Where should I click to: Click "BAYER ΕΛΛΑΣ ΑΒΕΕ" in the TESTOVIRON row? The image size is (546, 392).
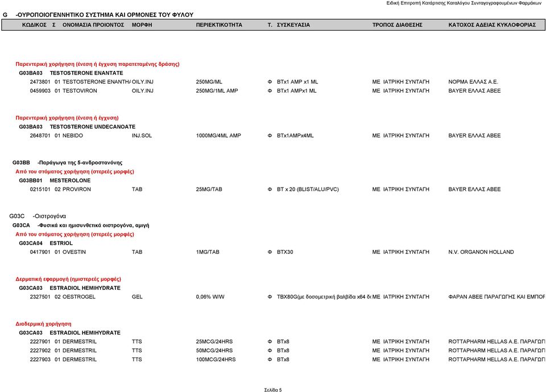(x=474, y=91)
